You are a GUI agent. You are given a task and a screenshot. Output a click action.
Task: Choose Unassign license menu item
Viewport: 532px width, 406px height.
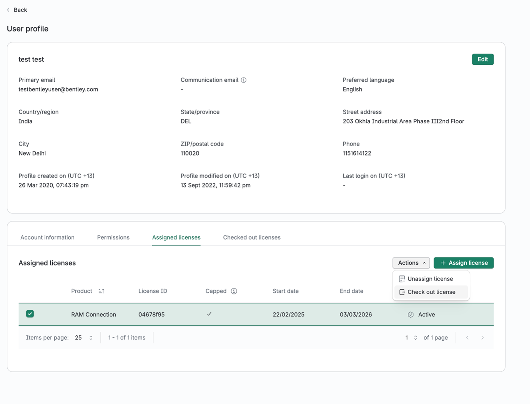(431, 279)
